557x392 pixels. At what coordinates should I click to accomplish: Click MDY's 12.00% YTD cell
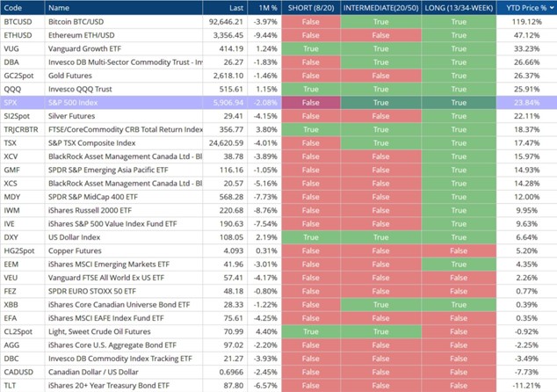click(526, 197)
